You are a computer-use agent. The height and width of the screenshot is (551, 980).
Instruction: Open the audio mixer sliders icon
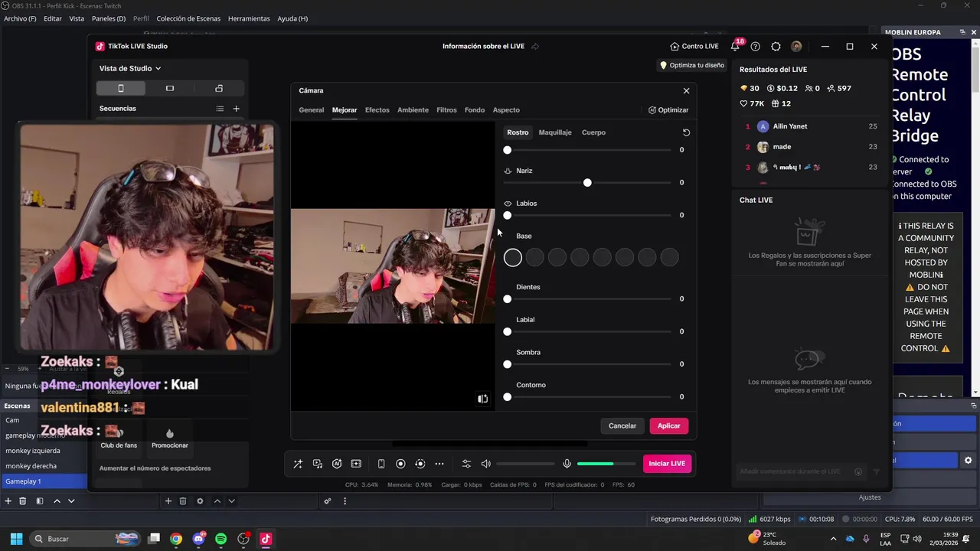pyautogui.click(x=466, y=464)
